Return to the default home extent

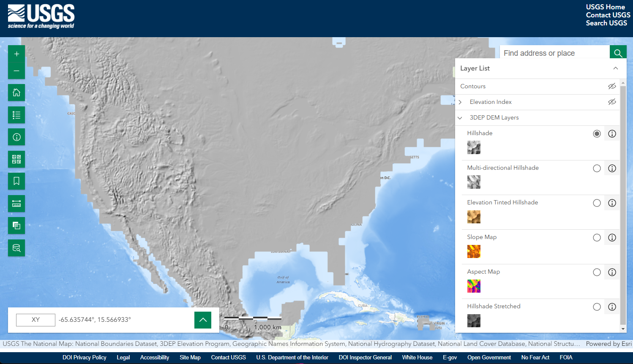coord(16,92)
